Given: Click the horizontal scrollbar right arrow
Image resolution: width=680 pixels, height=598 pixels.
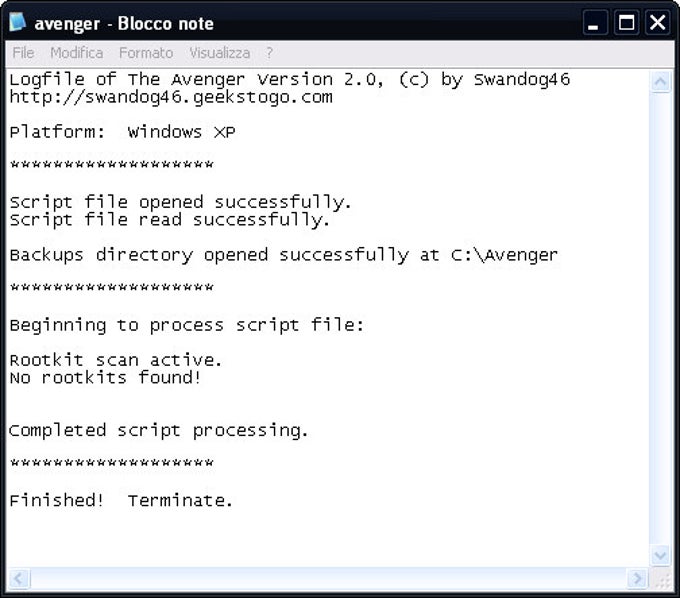Looking at the screenshot, I should 638,578.
